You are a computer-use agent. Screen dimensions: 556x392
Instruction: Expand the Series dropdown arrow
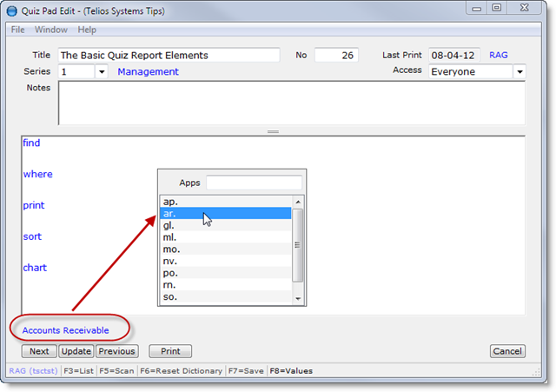[101, 72]
